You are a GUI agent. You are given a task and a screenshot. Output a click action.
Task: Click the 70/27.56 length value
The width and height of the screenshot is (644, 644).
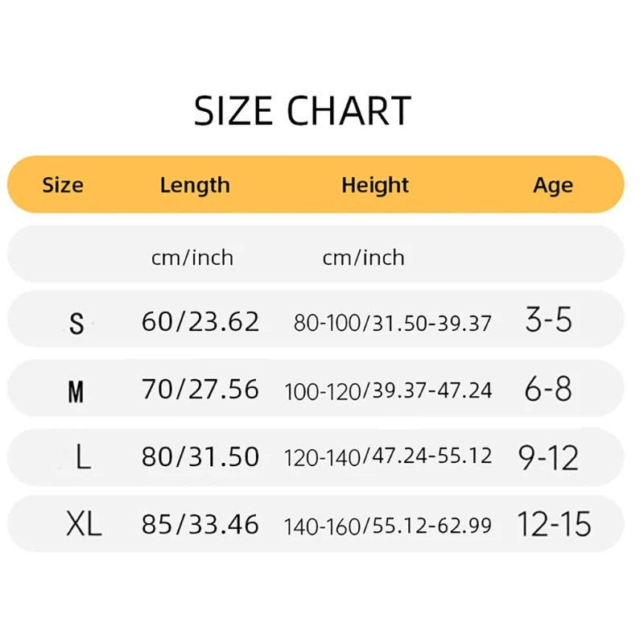point(200,390)
